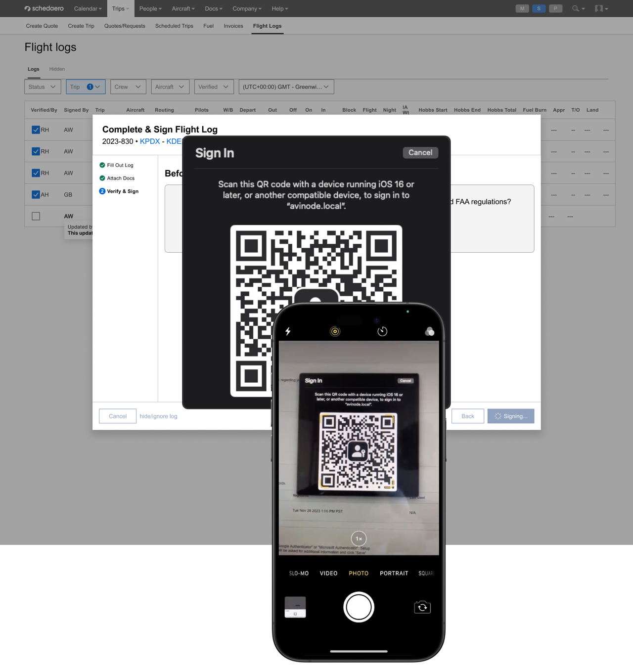Open the Trip filter dropdown

(x=86, y=87)
